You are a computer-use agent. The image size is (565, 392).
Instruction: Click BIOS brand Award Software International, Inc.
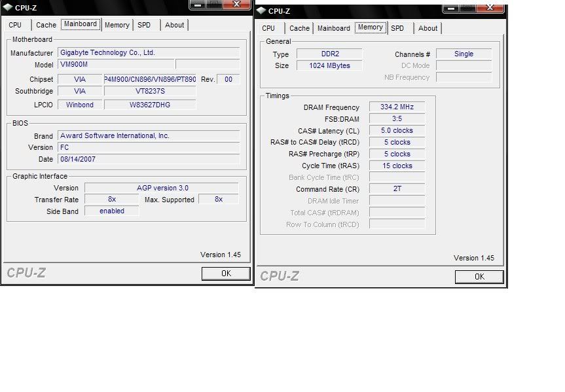(149, 136)
